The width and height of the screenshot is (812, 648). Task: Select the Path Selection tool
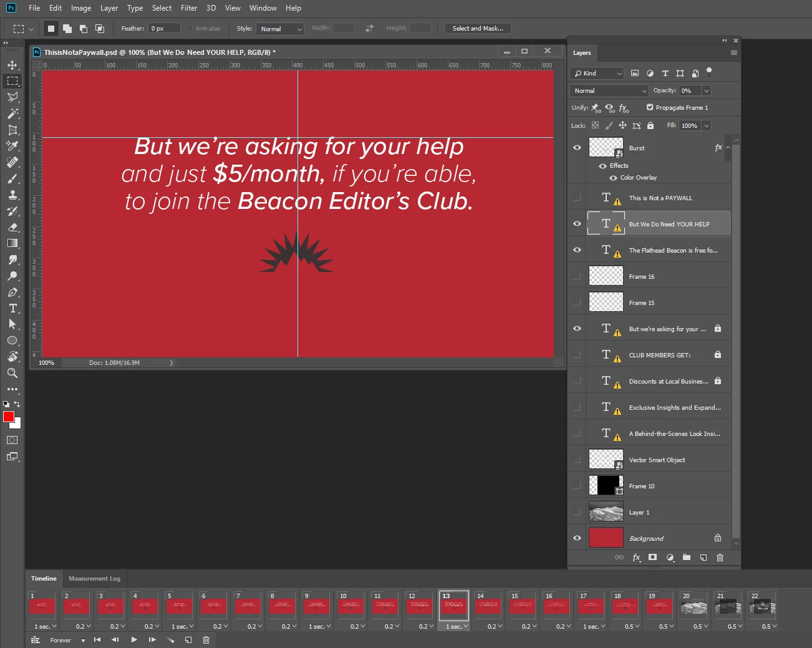tap(12, 324)
